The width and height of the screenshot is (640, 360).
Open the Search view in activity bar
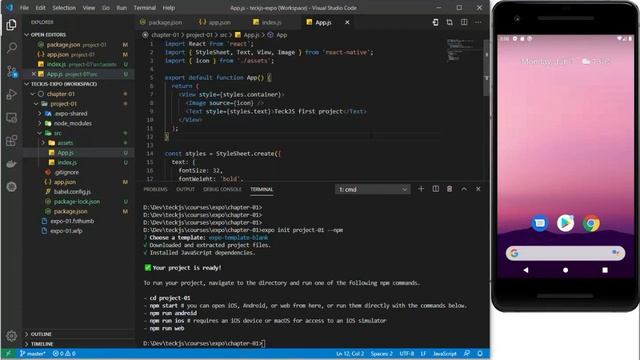click(x=11, y=48)
